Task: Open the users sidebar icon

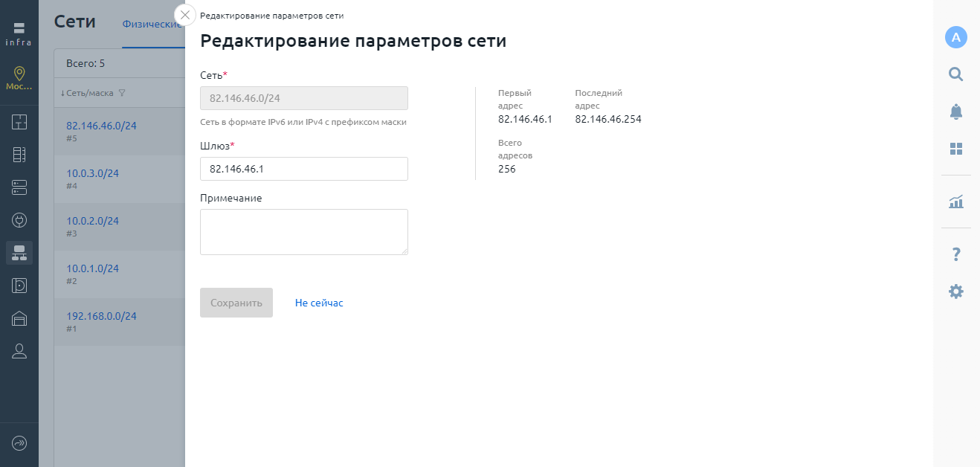Action: (x=19, y=351)
